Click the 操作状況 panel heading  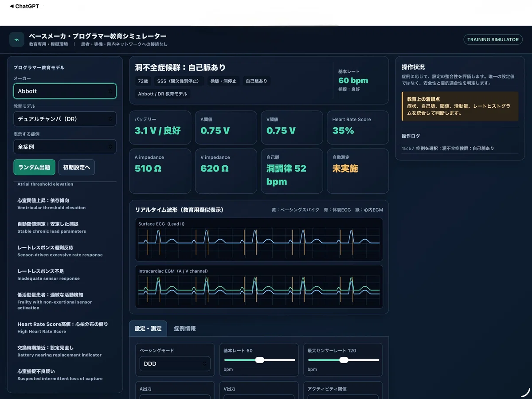coord(413,67)
